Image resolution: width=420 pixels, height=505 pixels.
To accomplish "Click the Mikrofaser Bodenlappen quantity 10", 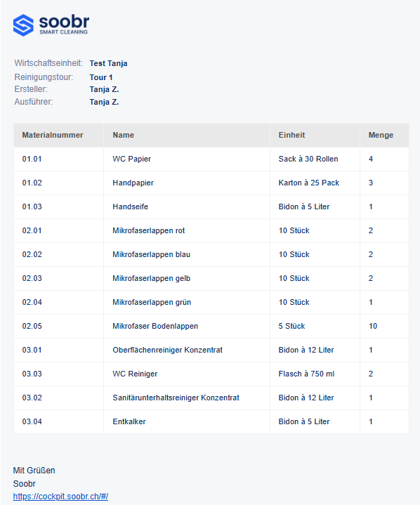I will coord(373,326).
